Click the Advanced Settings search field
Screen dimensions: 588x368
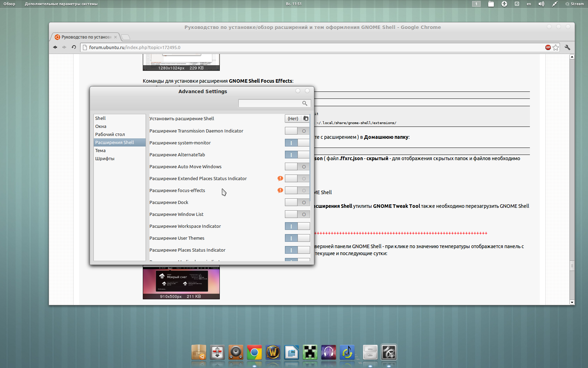pyautogui.click(x=269, y=103)
